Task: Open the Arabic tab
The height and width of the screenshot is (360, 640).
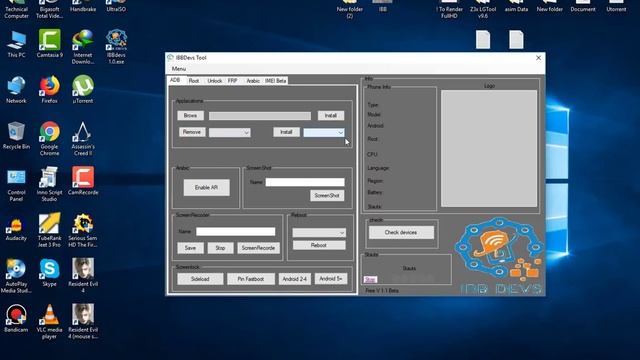Action: tap(253, 81)
